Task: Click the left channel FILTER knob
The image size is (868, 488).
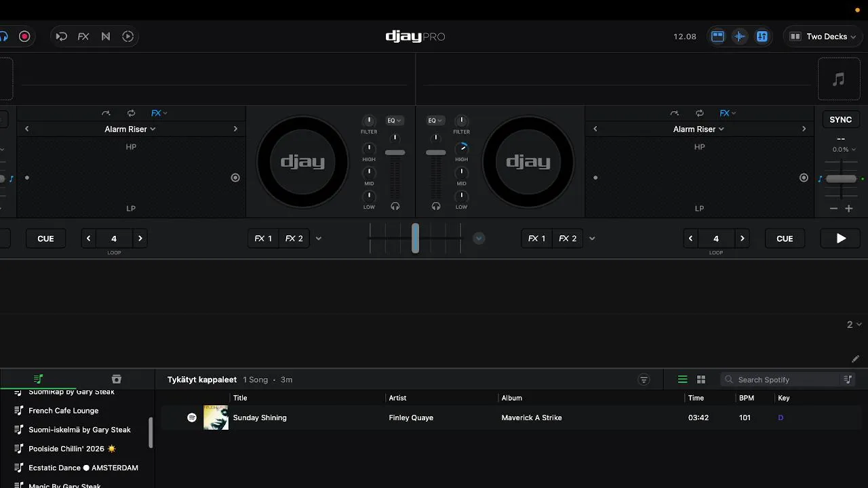Action: (x=369, y=121)
